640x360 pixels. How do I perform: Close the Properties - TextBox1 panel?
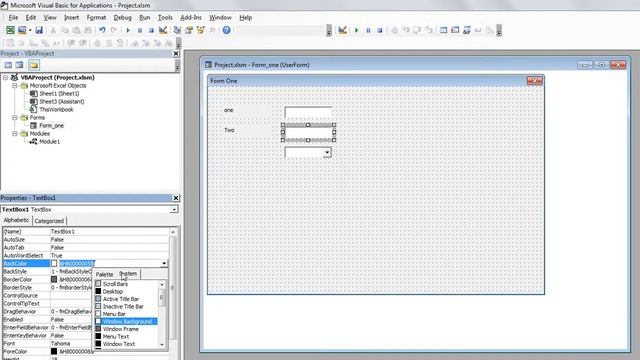(x=176, y=198)
